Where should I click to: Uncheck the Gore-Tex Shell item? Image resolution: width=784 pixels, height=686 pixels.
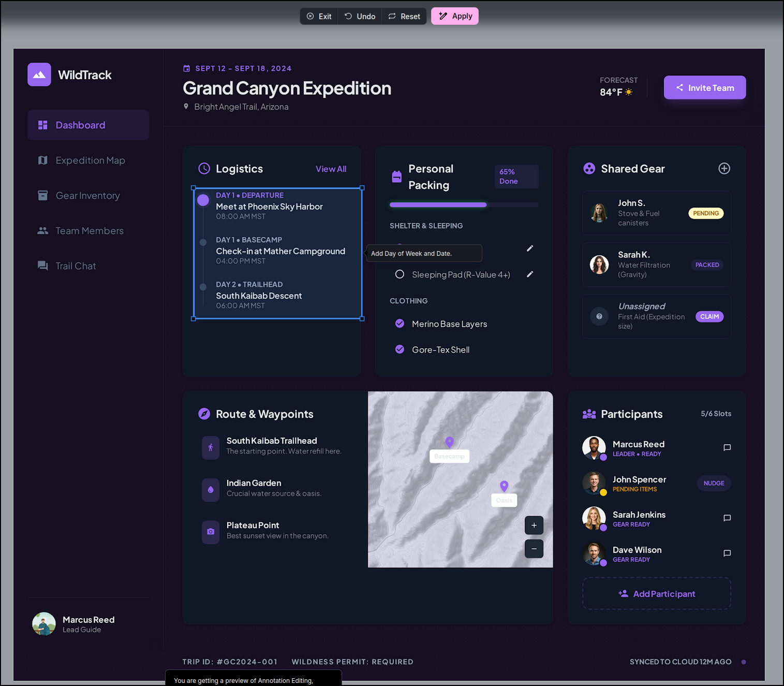pyautogui.click(x=400, y=349)
